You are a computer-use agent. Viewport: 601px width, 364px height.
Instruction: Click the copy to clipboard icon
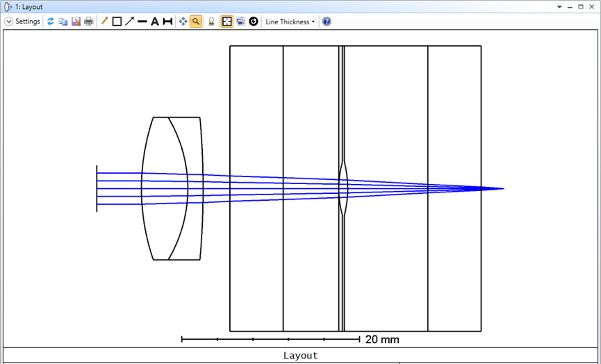coord(63,22)
